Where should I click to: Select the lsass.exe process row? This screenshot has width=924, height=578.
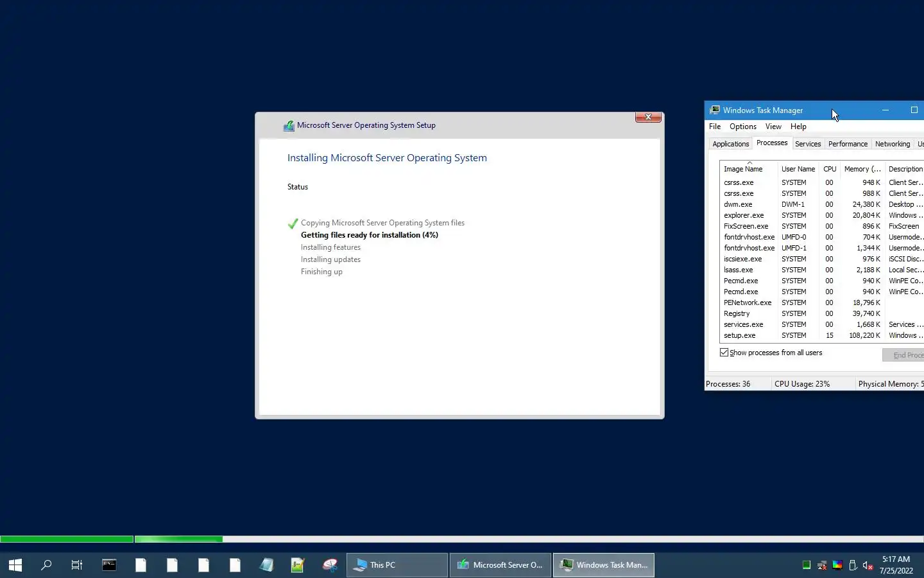822,270
